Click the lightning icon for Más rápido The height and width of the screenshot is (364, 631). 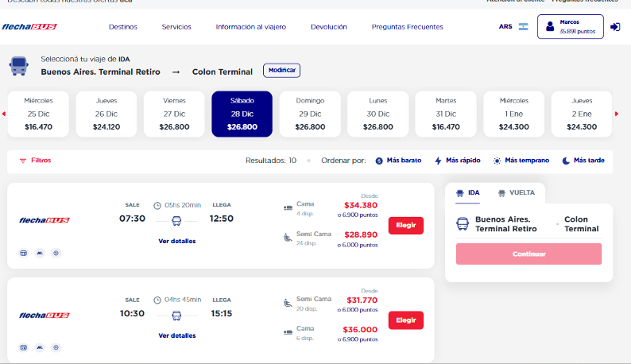click(438, 161)
